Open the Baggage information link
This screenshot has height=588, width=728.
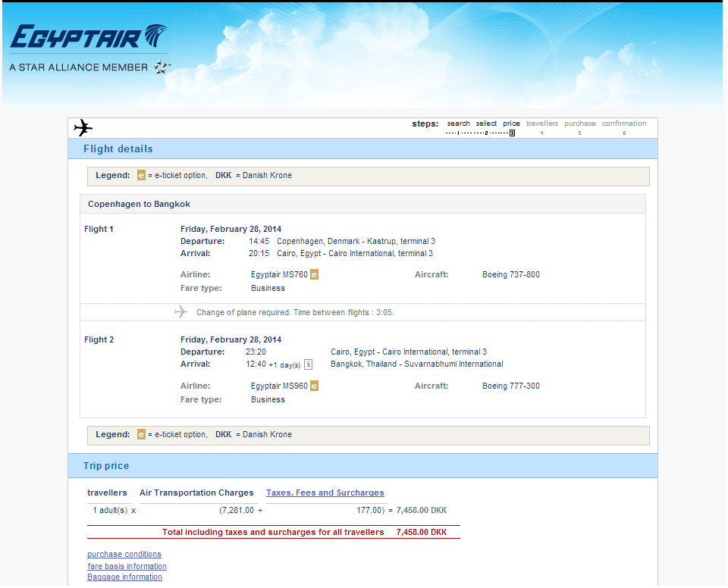pyautogui.click(x=124, y=577)
